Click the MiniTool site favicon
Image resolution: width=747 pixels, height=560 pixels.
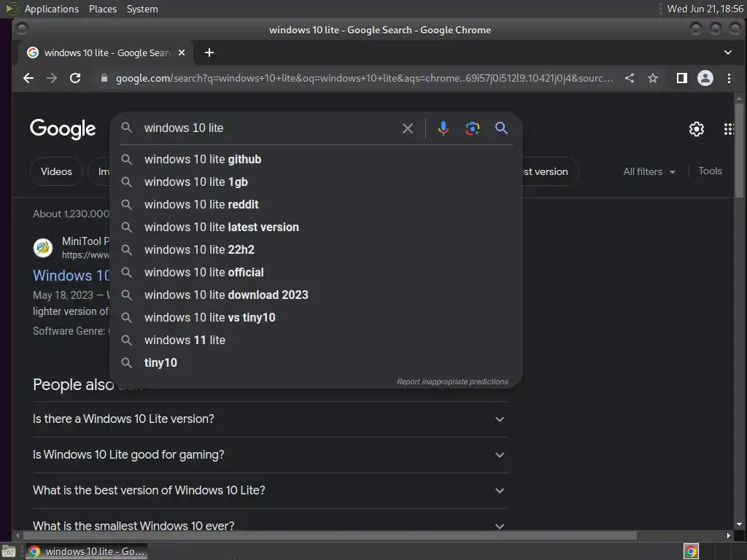click(x=43, y=248)
